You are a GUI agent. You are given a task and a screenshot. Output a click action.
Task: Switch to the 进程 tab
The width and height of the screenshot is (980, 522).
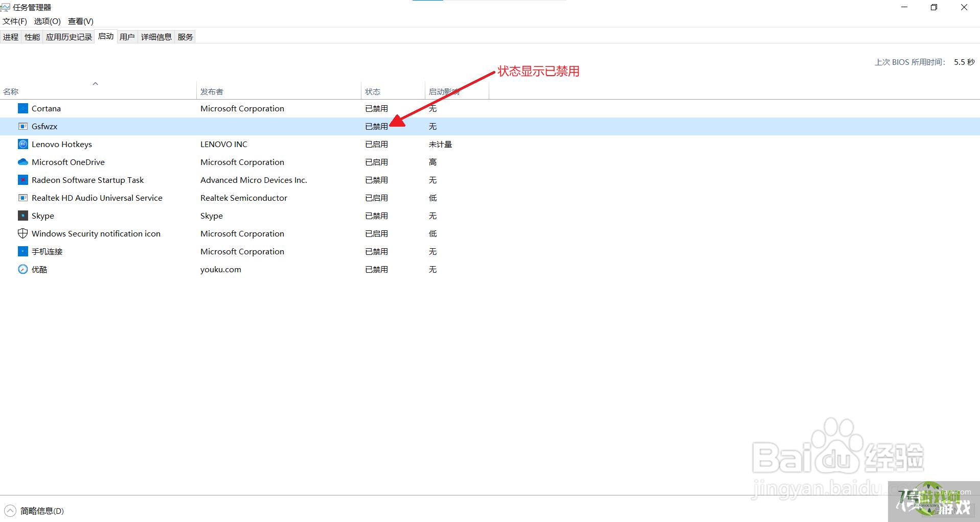coord(11,37)
